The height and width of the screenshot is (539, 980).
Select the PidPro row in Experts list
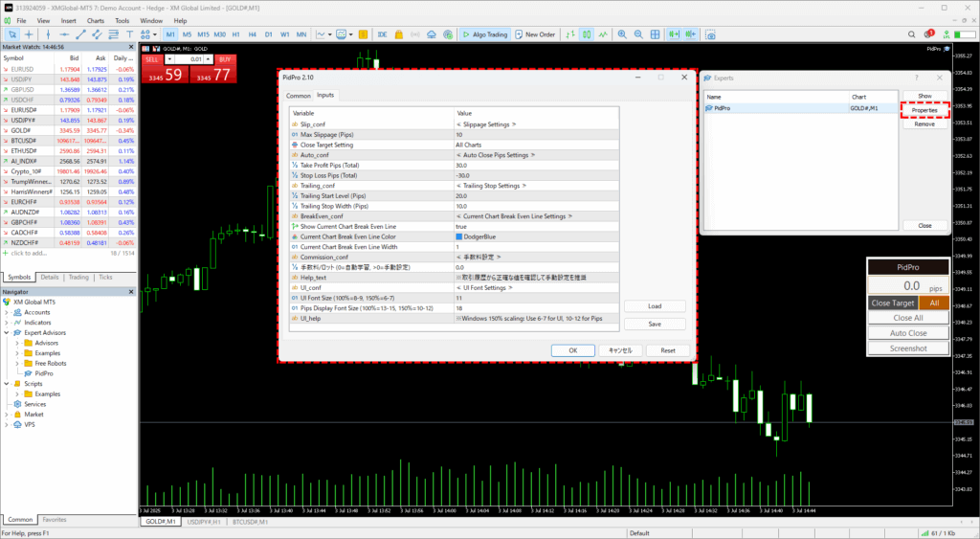click(801, 108)
